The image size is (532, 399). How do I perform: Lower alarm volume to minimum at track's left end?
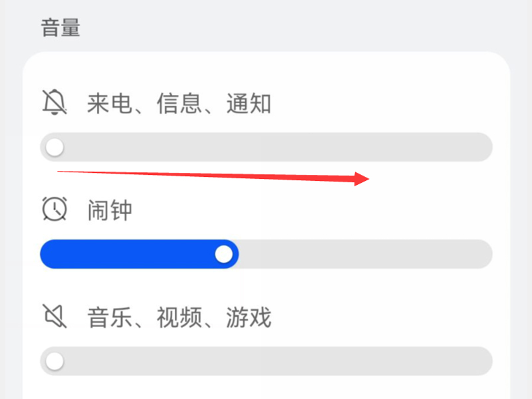click(x=48, y=254)
